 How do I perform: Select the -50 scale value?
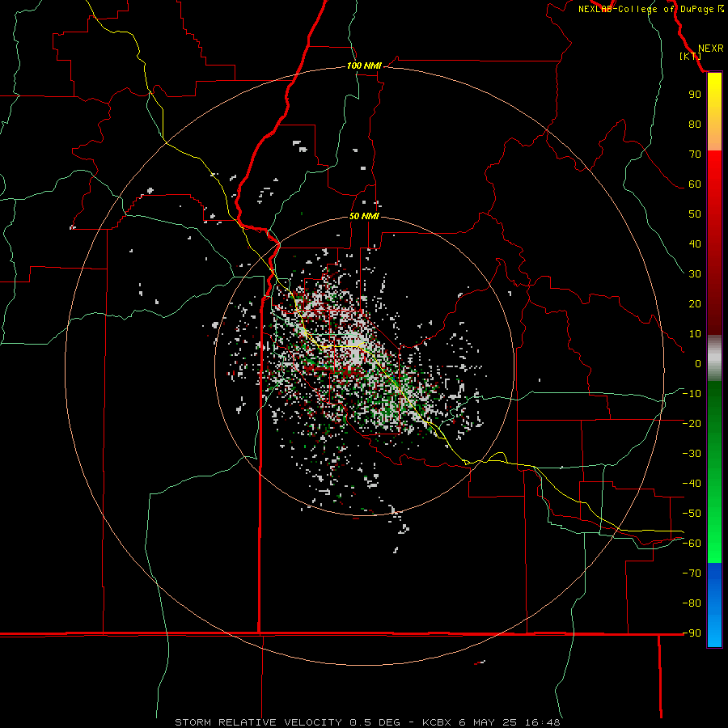coord(692,514)
